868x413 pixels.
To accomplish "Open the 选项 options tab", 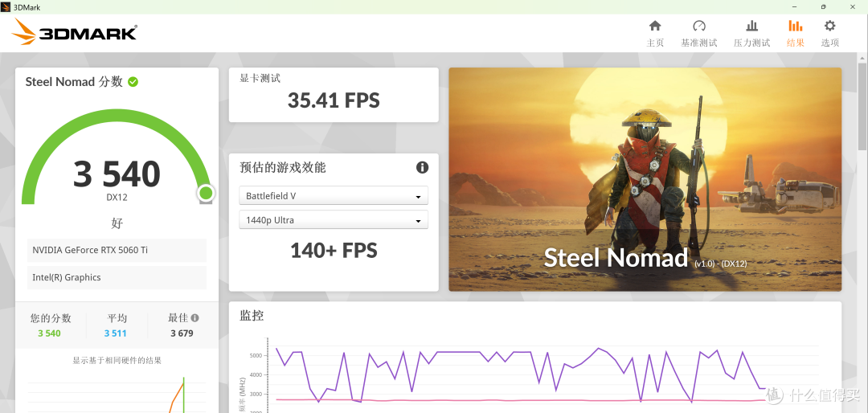I will click(x=829, y=33).
